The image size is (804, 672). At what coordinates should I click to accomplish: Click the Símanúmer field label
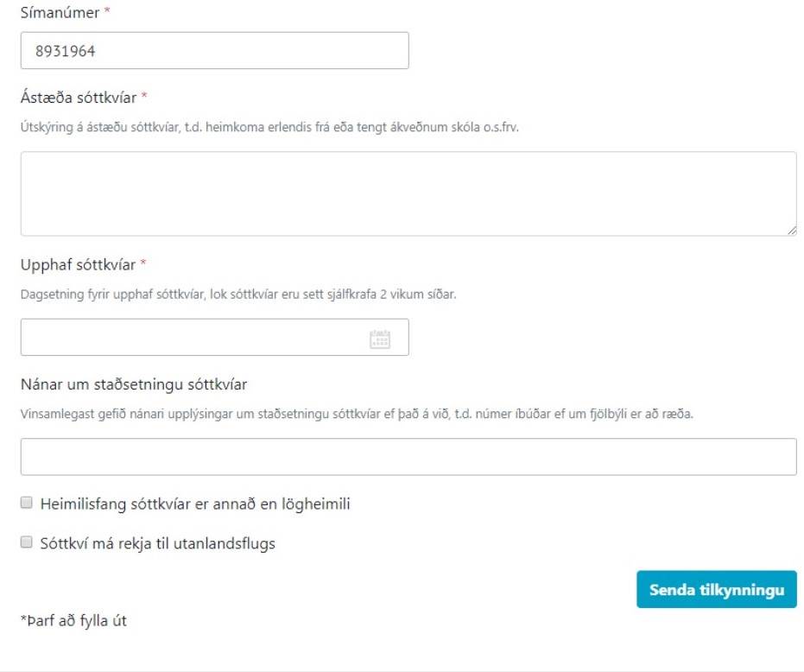coord(60,12)
